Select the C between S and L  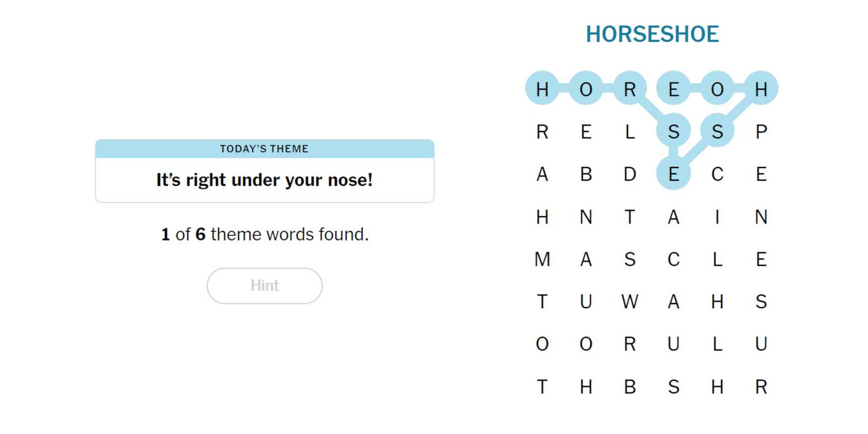pyautogui.click(x=673, y=259)
